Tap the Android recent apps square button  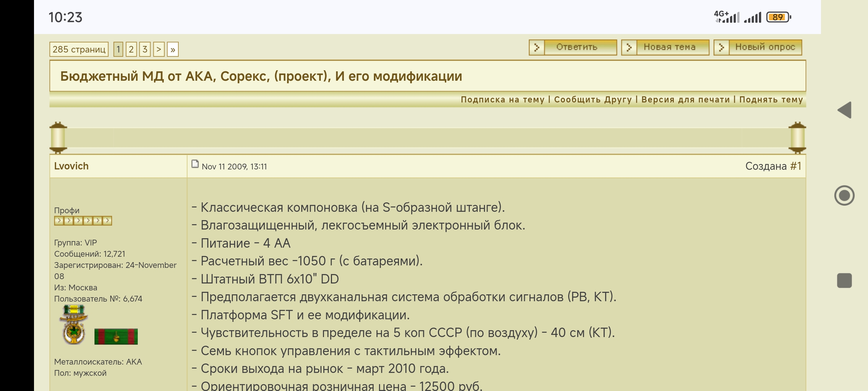coord(844,281)
